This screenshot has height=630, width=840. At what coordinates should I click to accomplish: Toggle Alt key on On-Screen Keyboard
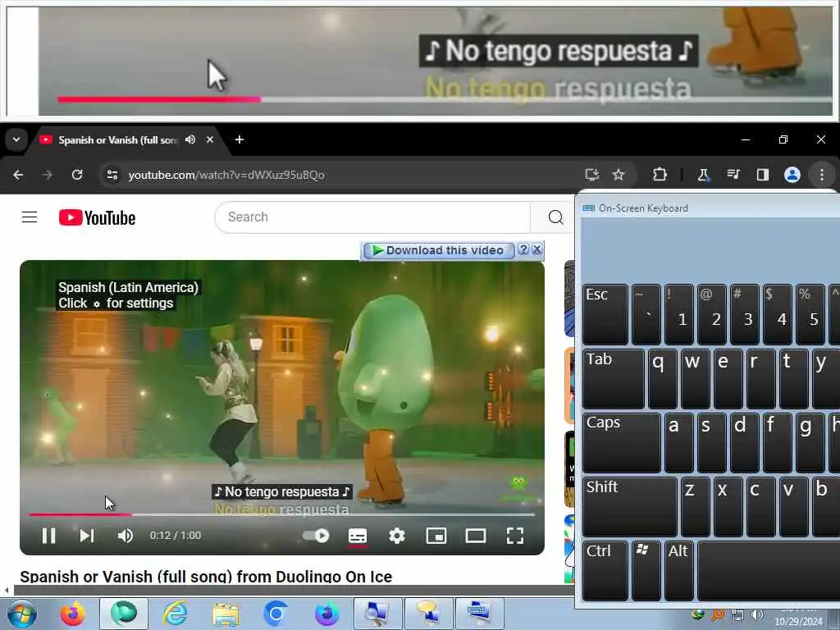678,571
